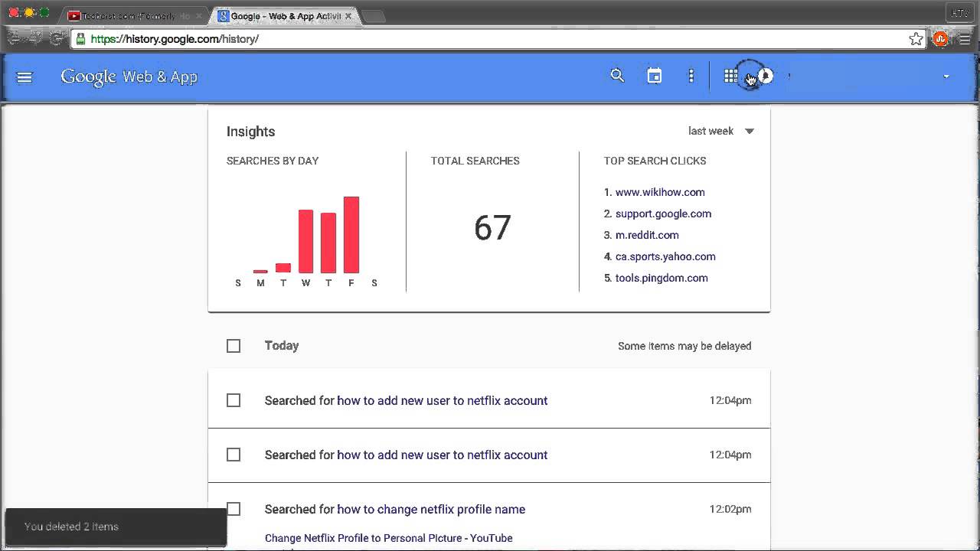Switch to the Techblot.com tab
This screenshot has height=551, width=980.
pos(130,14)
